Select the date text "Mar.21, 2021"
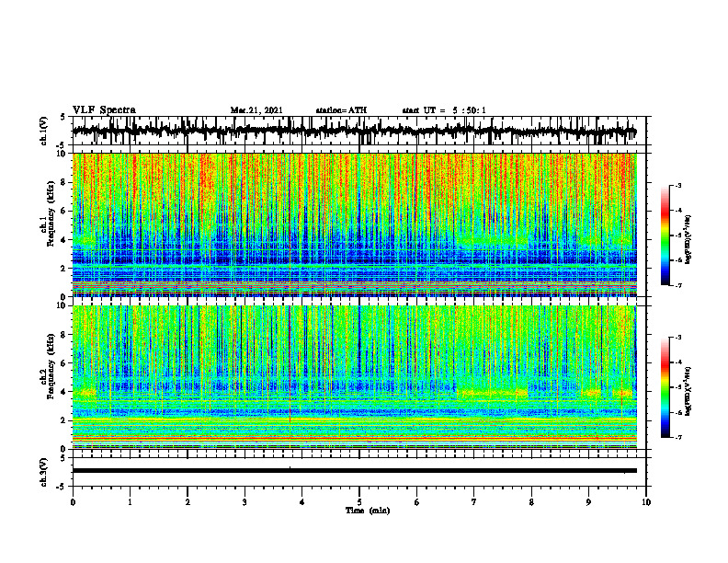Screen dimensions: 728x563 [256, 110]
